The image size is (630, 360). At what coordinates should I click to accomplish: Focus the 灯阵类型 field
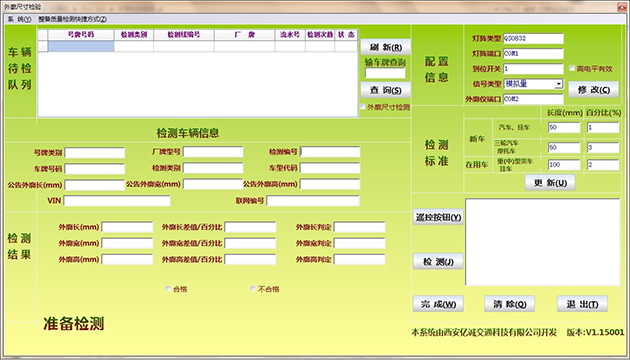(533, 39)
